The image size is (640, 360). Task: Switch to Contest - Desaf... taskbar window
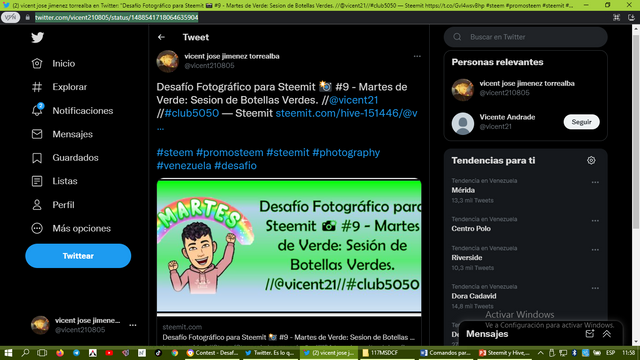point(212,353)
